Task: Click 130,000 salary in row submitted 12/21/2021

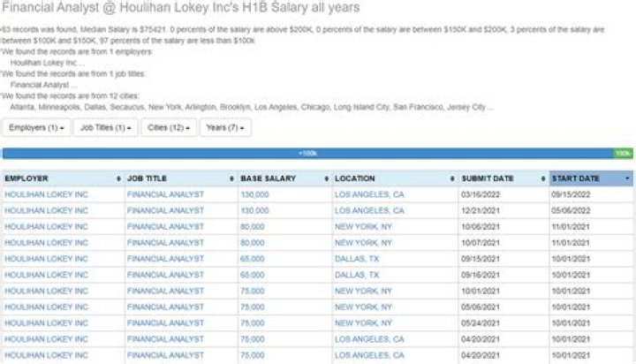Action: tap(254, 210)
